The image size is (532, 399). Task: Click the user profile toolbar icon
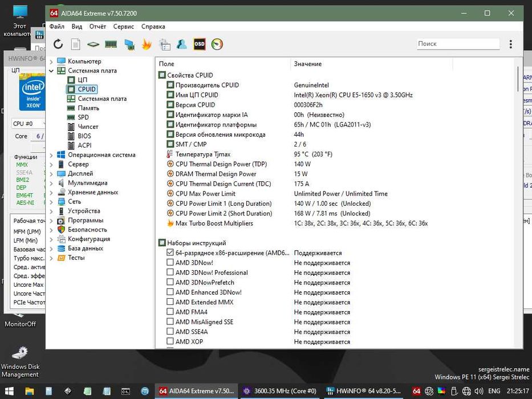[x=182, y=44]
